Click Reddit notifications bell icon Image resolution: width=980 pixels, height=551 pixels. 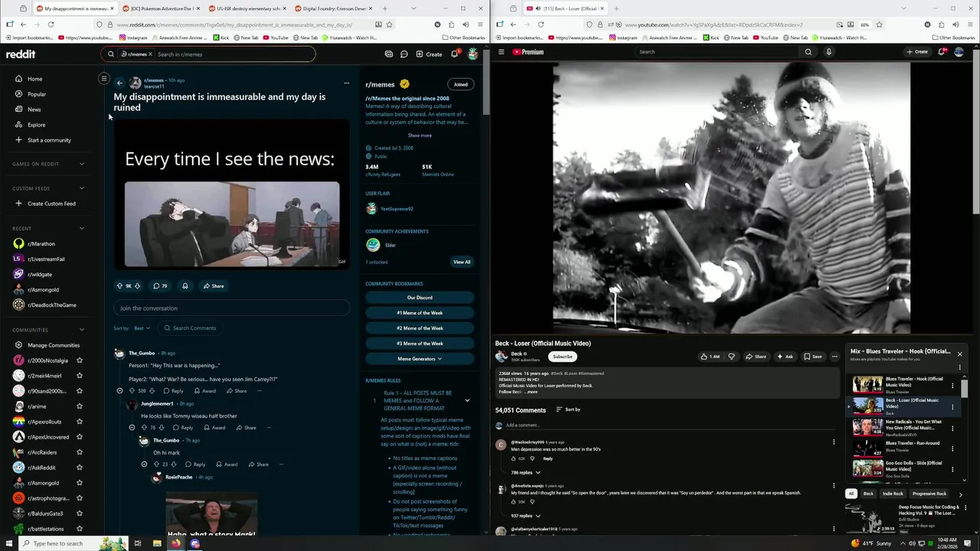tap(454, 54)
